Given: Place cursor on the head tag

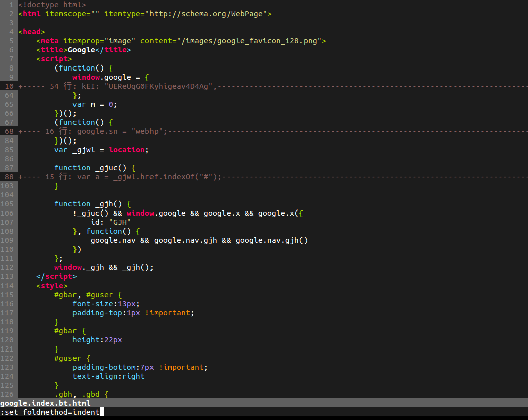Looking at the screenshot, I should click(x=32, y=32).
